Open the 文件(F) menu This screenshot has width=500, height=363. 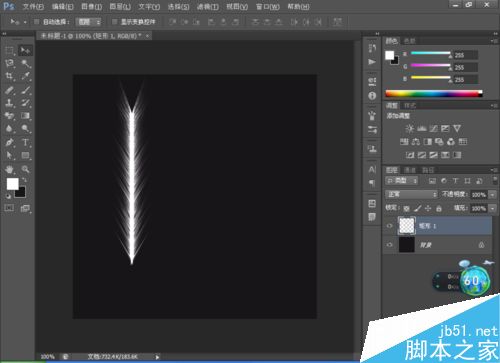[33, 6]
